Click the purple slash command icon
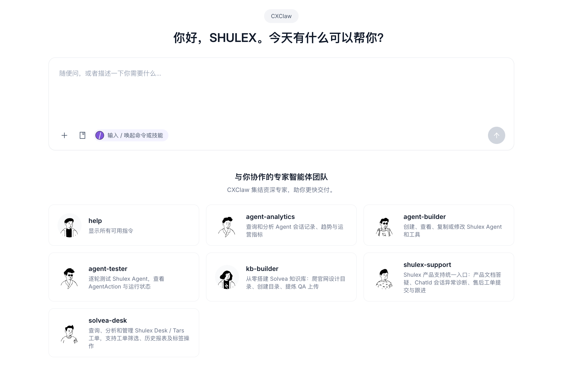This screenshot has height=377, width=588. click(100, 135)
